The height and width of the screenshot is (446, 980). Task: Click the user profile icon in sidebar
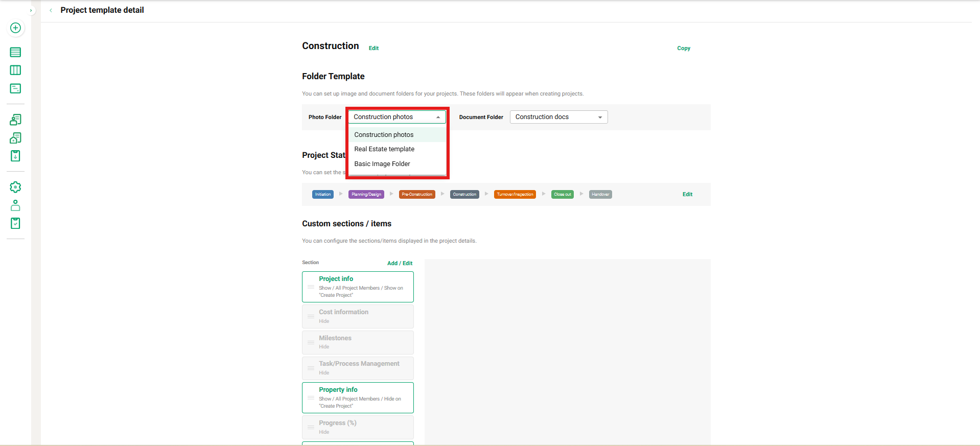[15, 205]
